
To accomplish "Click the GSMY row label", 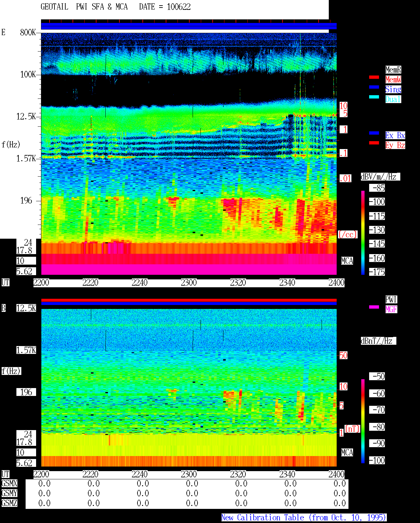I will [9, 493].
